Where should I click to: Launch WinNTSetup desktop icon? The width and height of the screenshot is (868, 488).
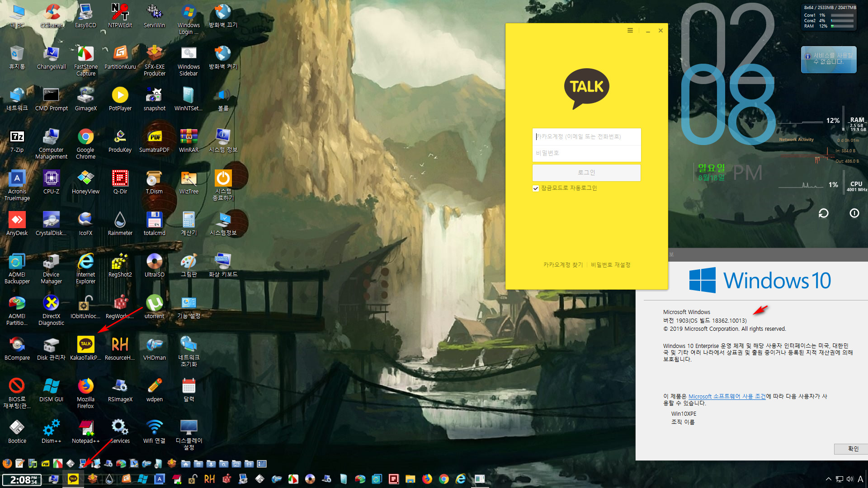pyautogui.click(x=189, y=99)
